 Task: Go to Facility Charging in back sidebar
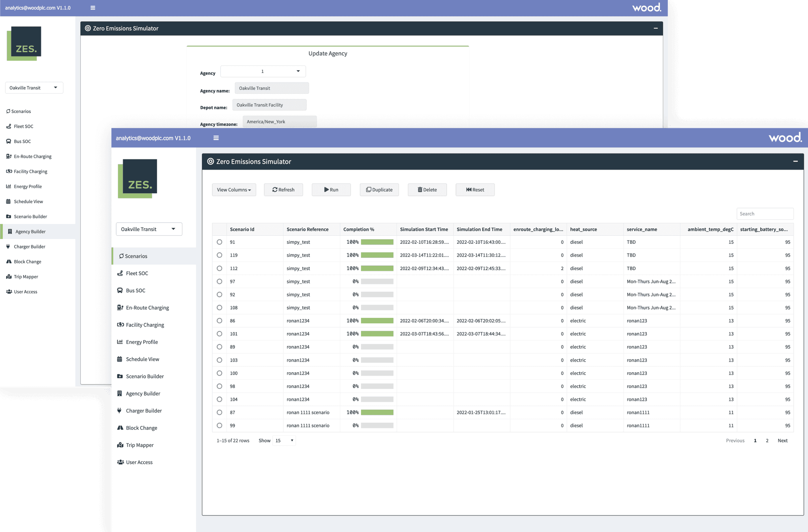pos(30,172)
